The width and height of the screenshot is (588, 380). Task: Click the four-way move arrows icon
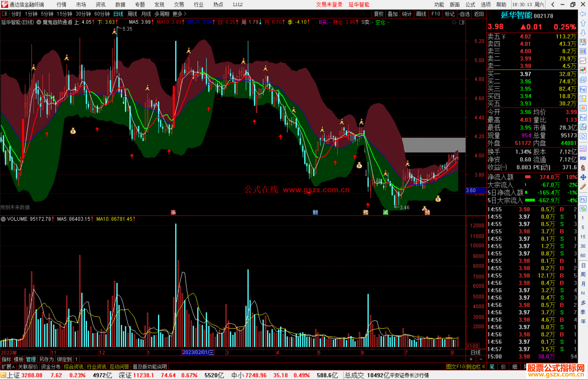[583, 177]
